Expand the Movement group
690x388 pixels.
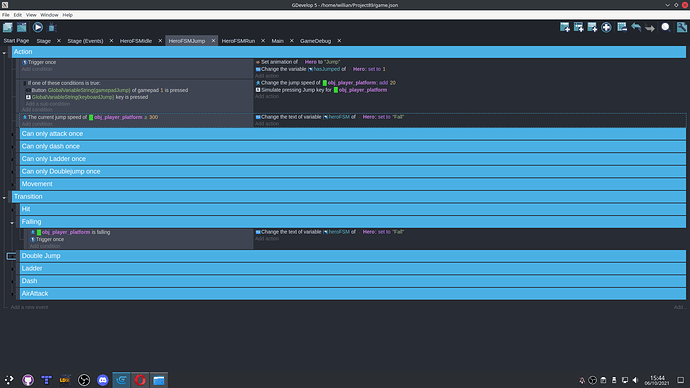tap(12, 184)
